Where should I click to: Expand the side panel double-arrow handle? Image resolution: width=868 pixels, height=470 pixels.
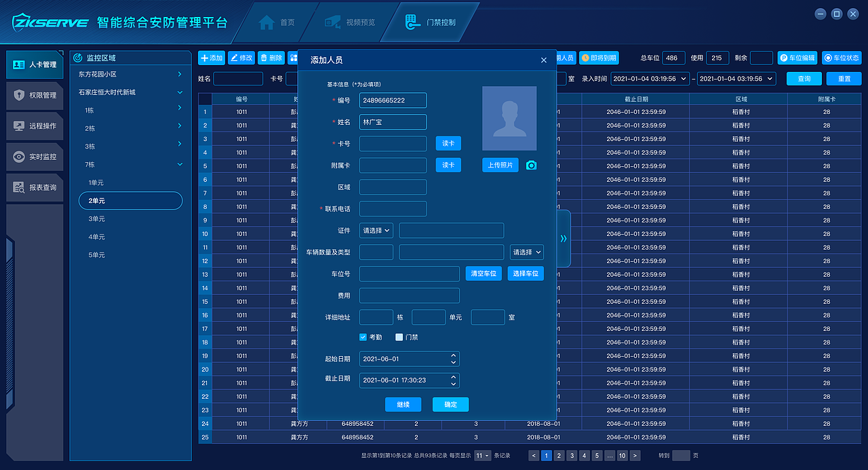564,238
